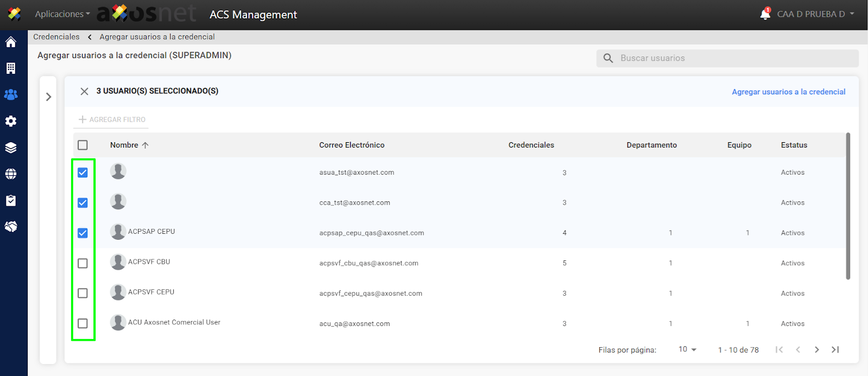Screen dimensions: 868x376
Task: Expand the collapsed left side panel
Action: (48, 97)
